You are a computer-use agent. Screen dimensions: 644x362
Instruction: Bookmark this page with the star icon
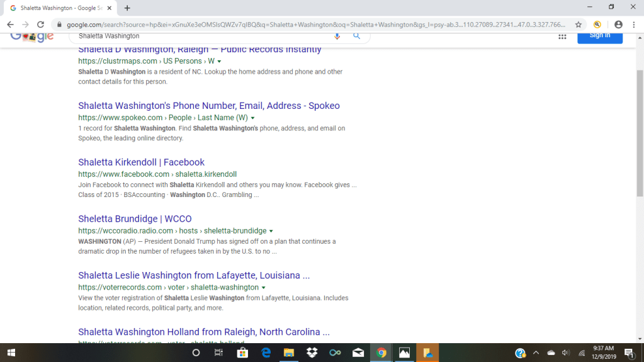coord(578,25)
